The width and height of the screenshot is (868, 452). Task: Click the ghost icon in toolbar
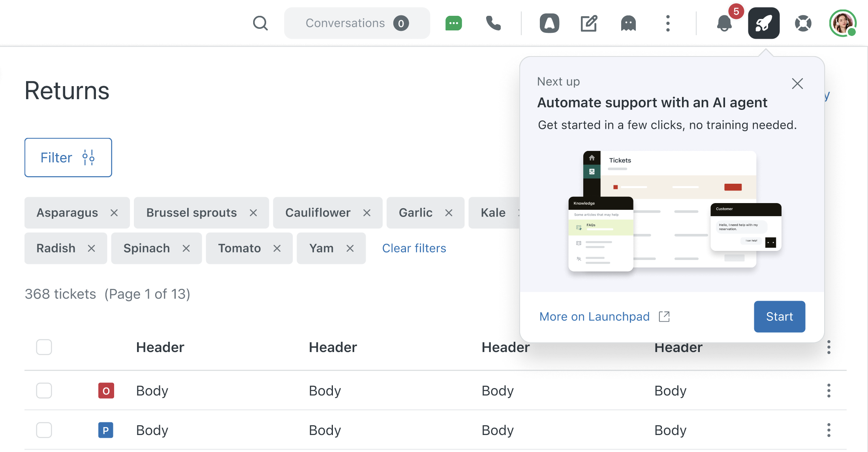pyautogui.click(x=628, y=23)
